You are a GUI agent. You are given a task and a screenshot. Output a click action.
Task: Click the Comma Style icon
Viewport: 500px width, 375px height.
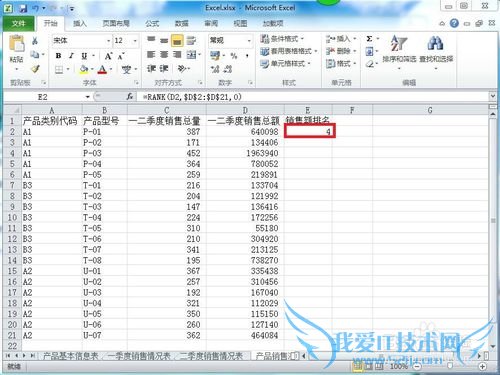coord(247,55)
